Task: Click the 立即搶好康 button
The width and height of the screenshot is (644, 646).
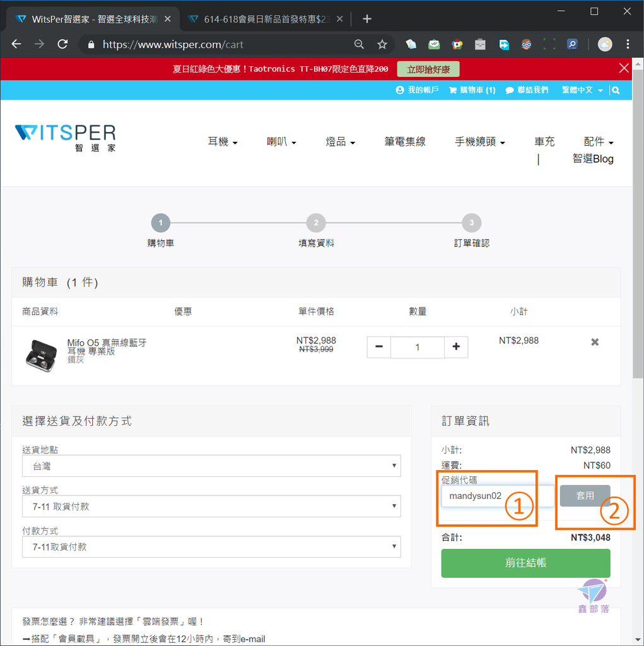Action: click(x=428, y=69)
